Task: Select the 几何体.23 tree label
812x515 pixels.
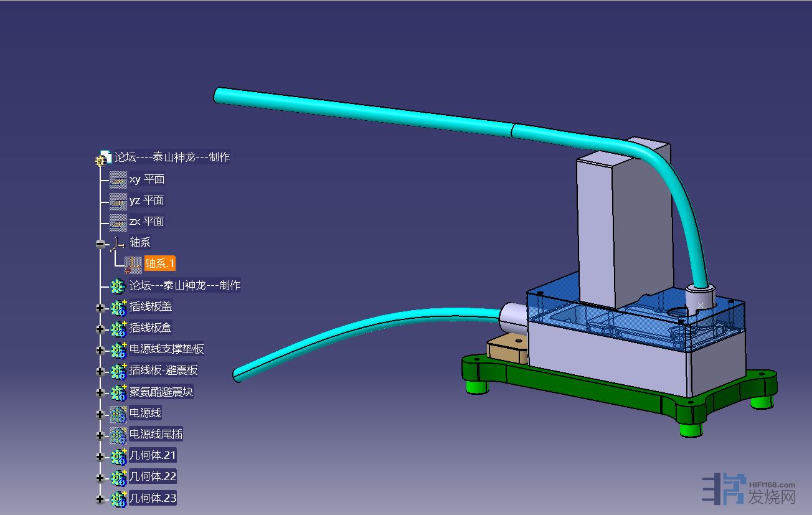Action: 153,498
